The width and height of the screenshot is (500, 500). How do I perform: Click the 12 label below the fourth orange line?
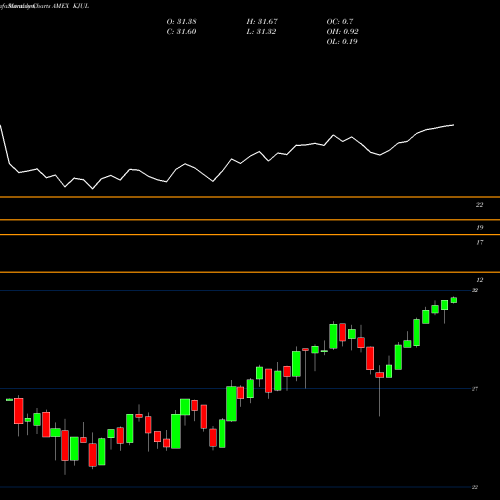click(x=479, y=280)
